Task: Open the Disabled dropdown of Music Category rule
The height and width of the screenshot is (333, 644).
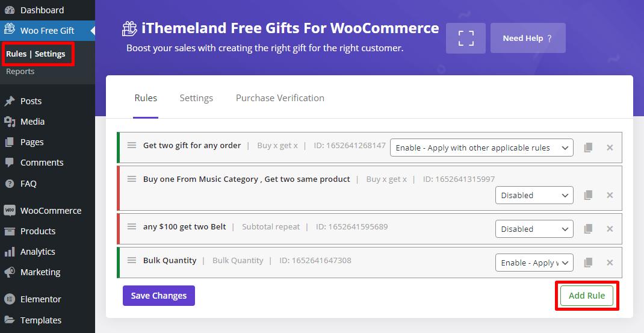Action: pos(534,195)
